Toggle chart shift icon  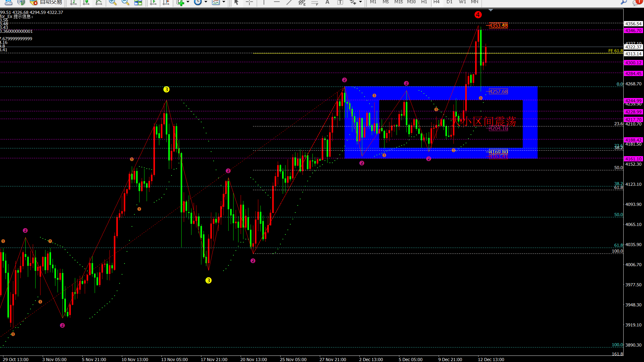(166, 2)
